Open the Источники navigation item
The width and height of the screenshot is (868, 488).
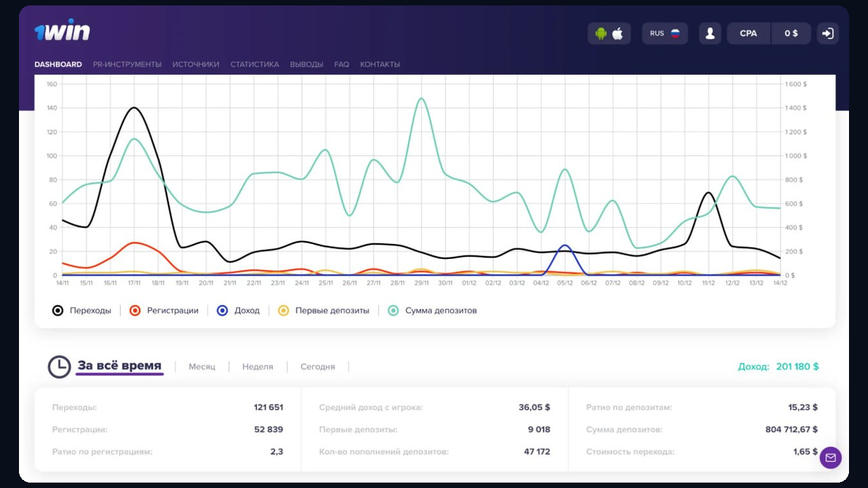(196, 64)
